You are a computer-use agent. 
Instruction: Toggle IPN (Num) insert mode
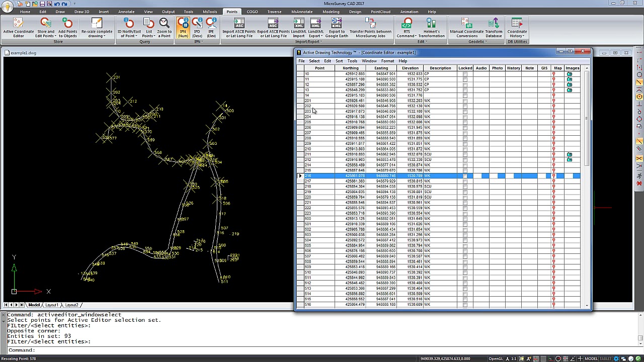183,28
